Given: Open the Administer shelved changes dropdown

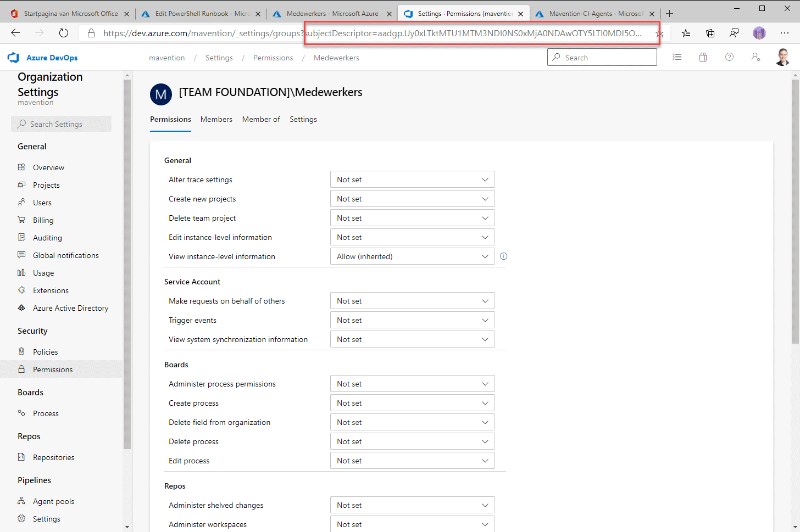Looking at the screenshot, I should 412,505.
